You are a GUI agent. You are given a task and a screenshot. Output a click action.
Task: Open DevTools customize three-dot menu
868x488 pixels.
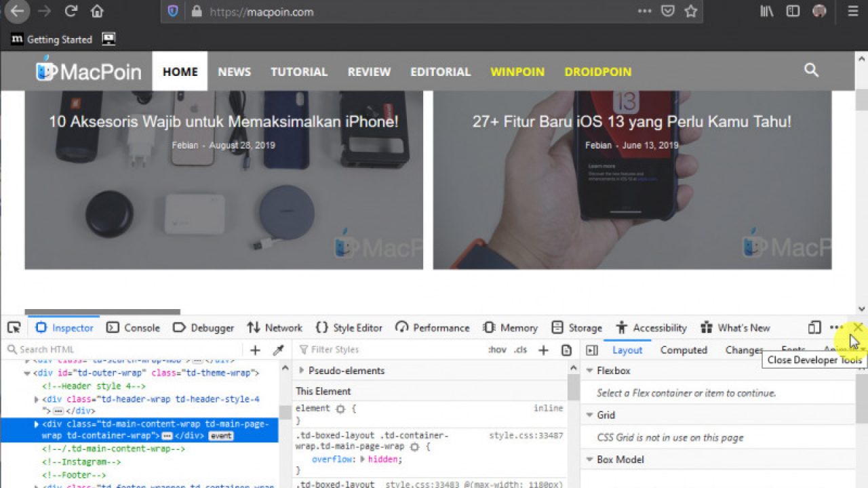click(x=836, y=327)
